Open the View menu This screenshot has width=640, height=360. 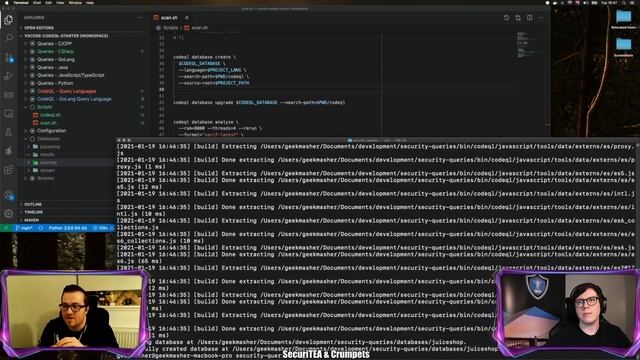pos(60,2)
